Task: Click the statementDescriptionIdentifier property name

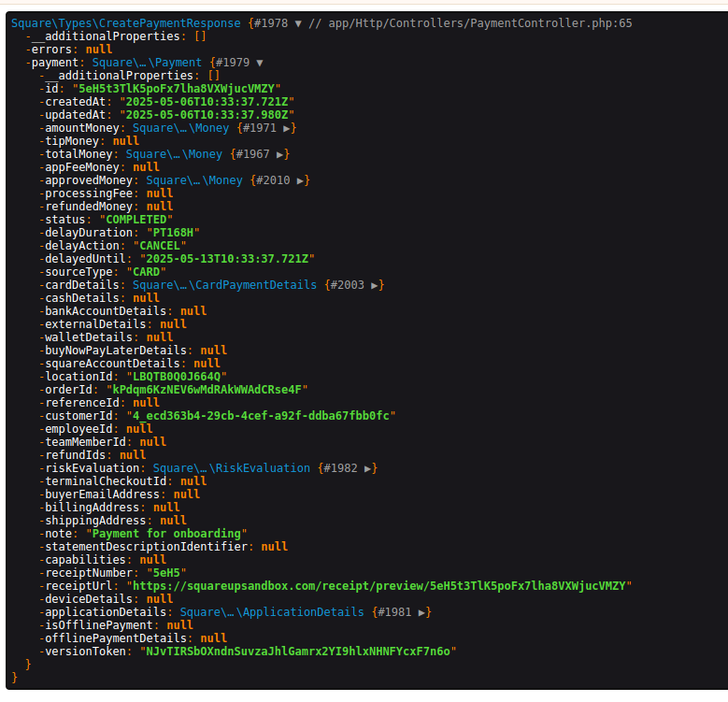Action: click(146, 547)
